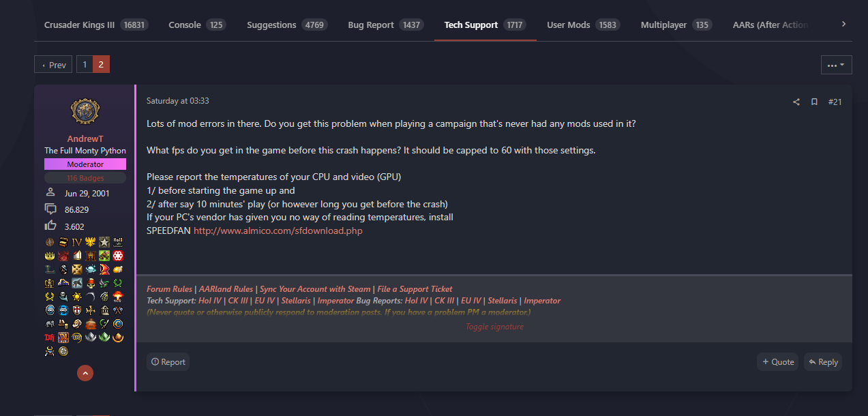Reply to this post

pyautogui.click(x=822, y=361)
